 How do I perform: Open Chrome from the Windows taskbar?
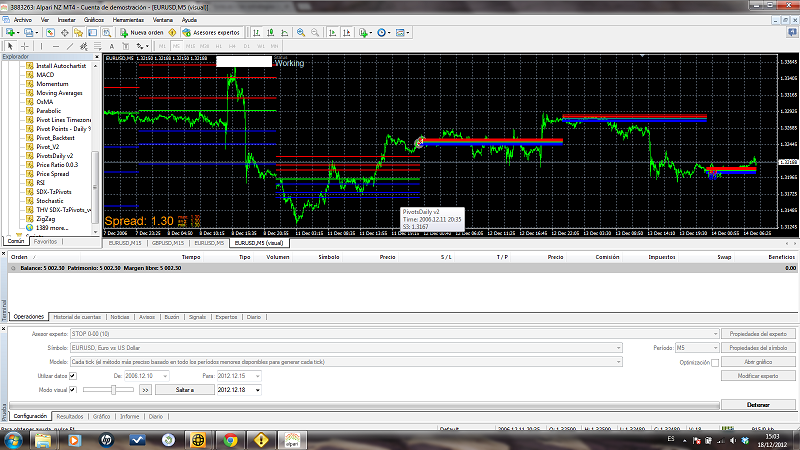point(230,440)
